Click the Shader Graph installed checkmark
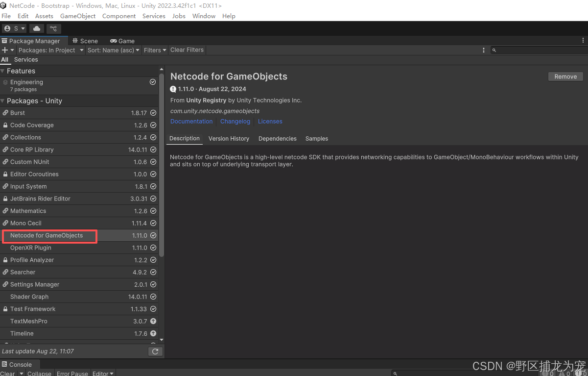Viewport: 588px width, 376px height. pos(153,297)
